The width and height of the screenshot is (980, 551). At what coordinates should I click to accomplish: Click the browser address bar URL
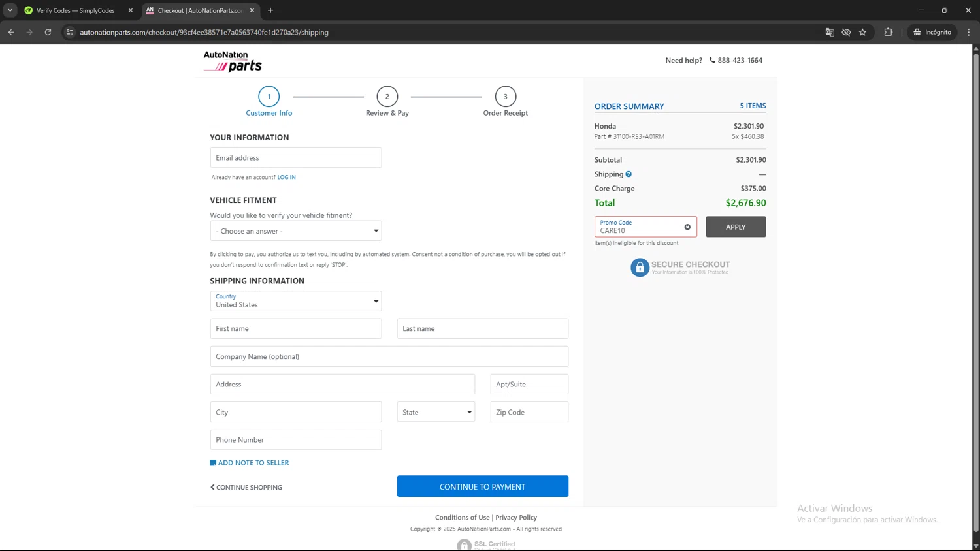coord(204,32)
